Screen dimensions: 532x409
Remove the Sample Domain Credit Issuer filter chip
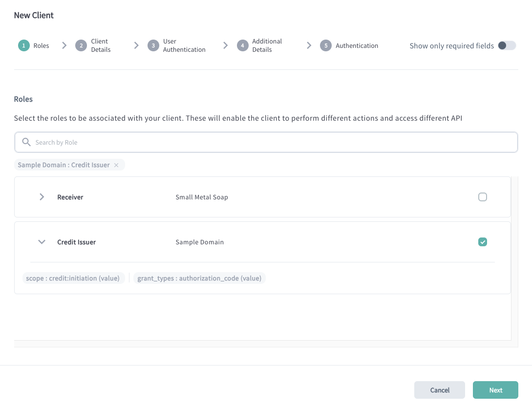(x=116, y=165)
